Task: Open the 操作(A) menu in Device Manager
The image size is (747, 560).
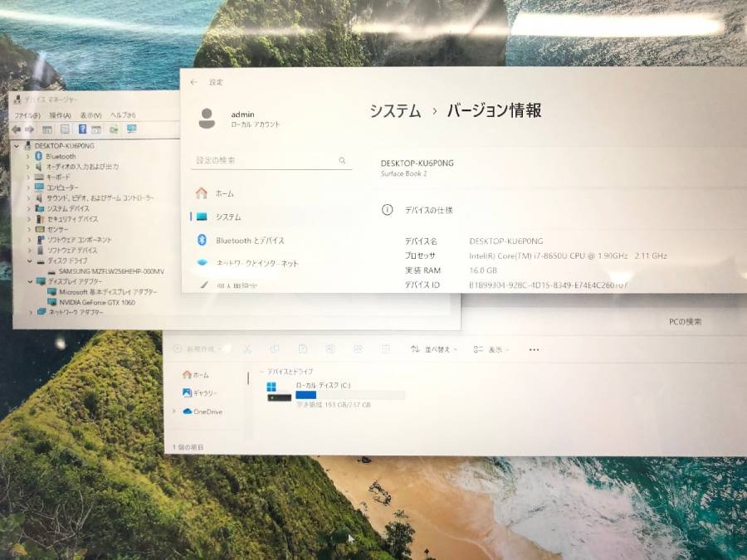Action: point(60,115)
